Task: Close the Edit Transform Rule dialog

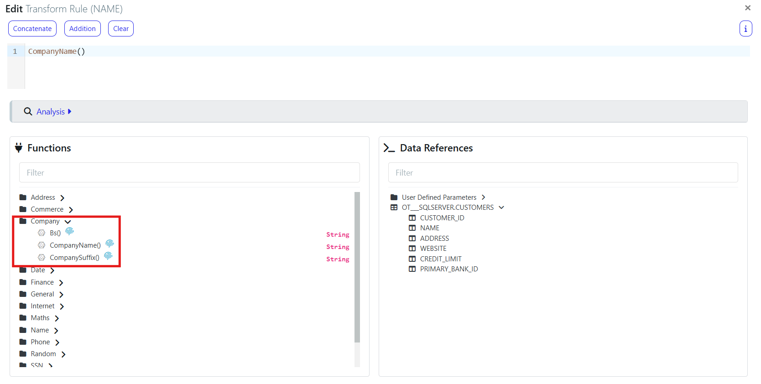Action: tap(747, 8)
